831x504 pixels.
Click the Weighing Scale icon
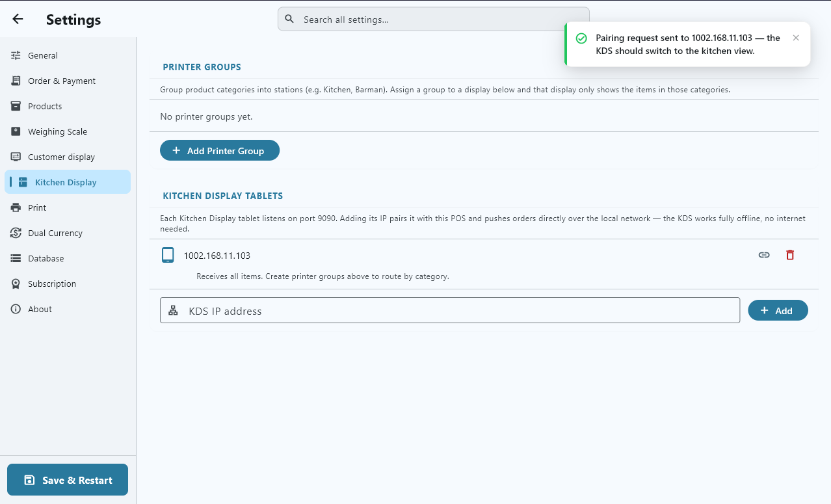(16, 131)
